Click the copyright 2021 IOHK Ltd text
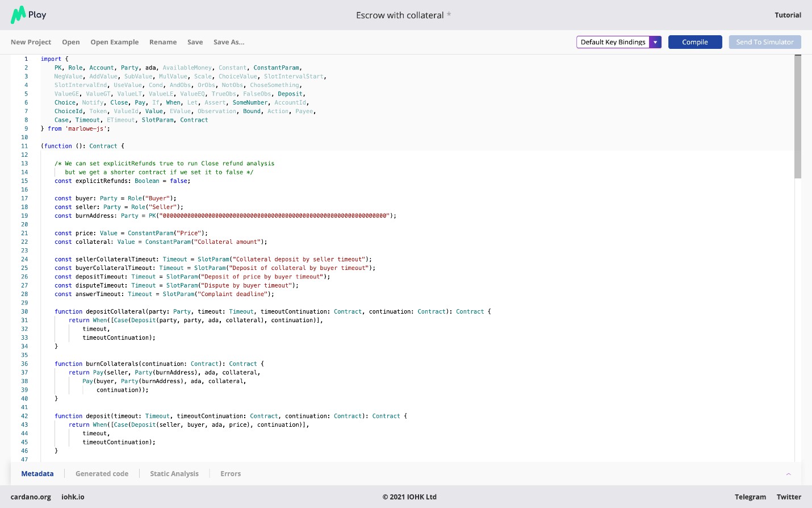The height and width of the screenshot is (508, 812). click(x=409, y=497)
